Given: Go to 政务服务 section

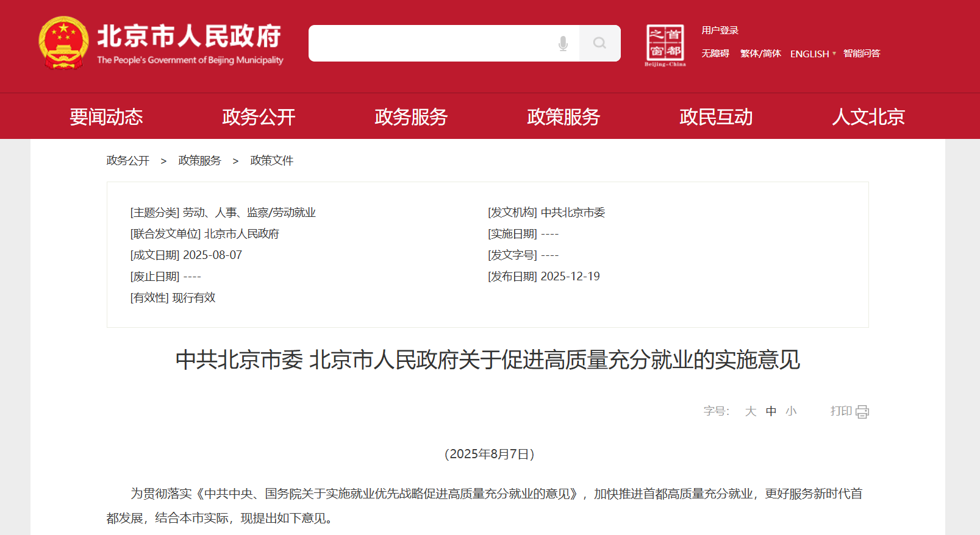Looking at the screenshot, I should click(x=411, y=116).
